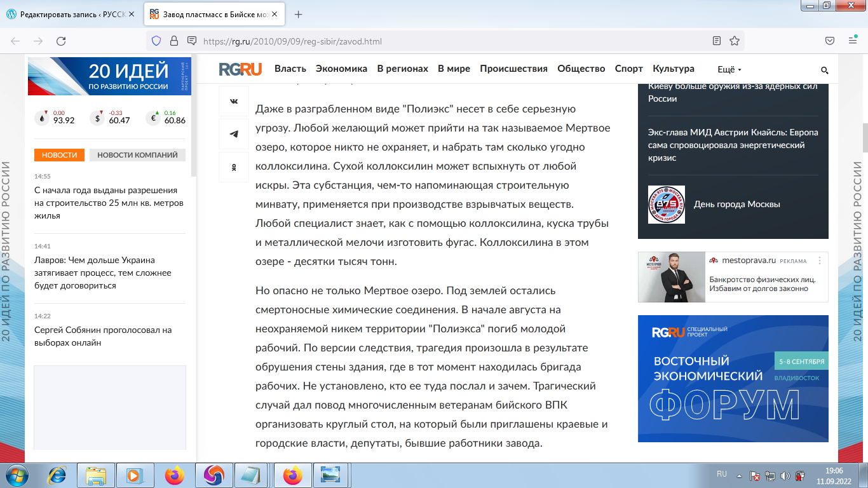Share the article via Telegram
Image resolution: width=868 pixels, height=488 pixels.
234,134
